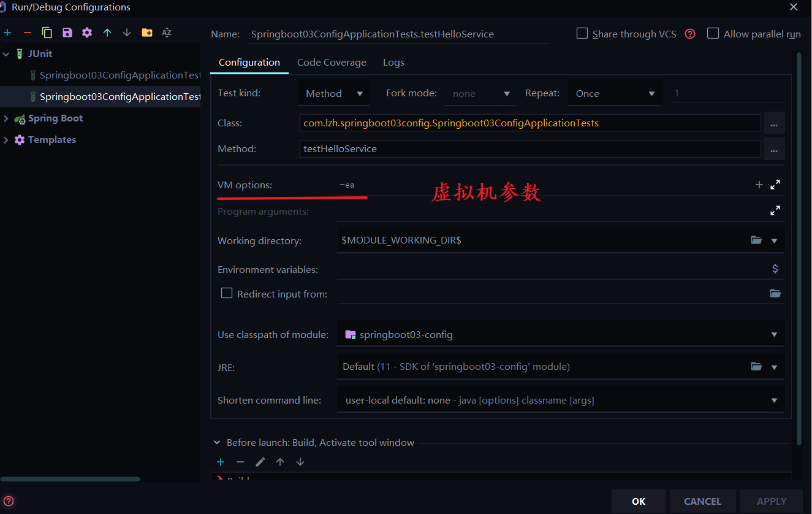Expand the Templates tree node

tap(6, 140)
